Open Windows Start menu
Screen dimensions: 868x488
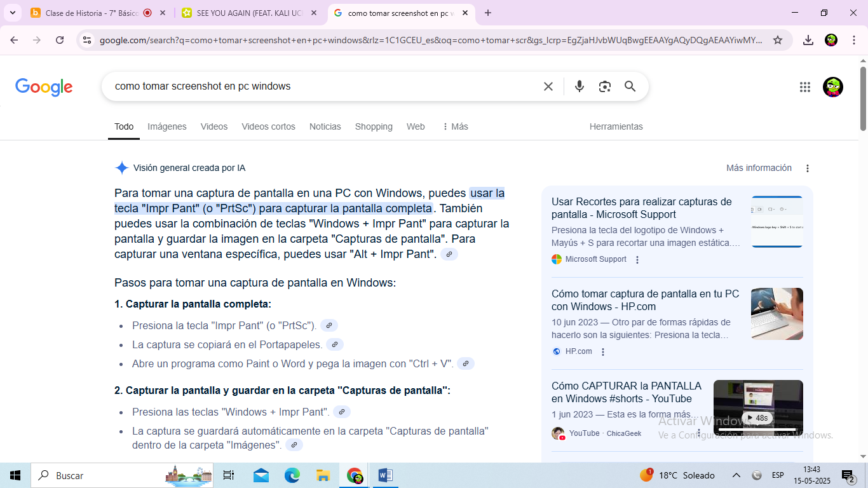[x=15, y=475]
